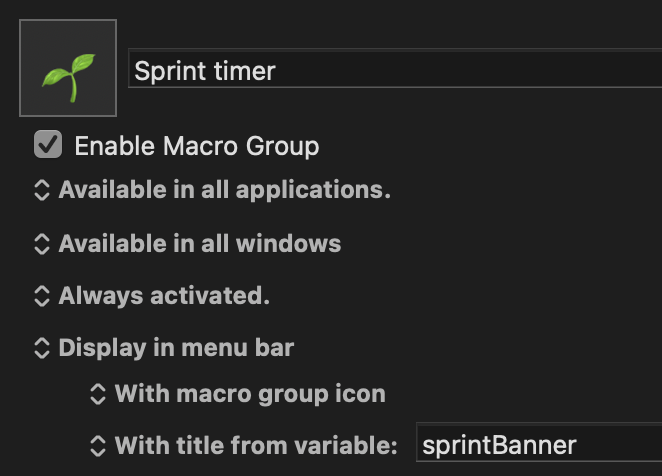662x476 pixels.
Task: Open the Available in all windows popup
Action: click(199, 243)
